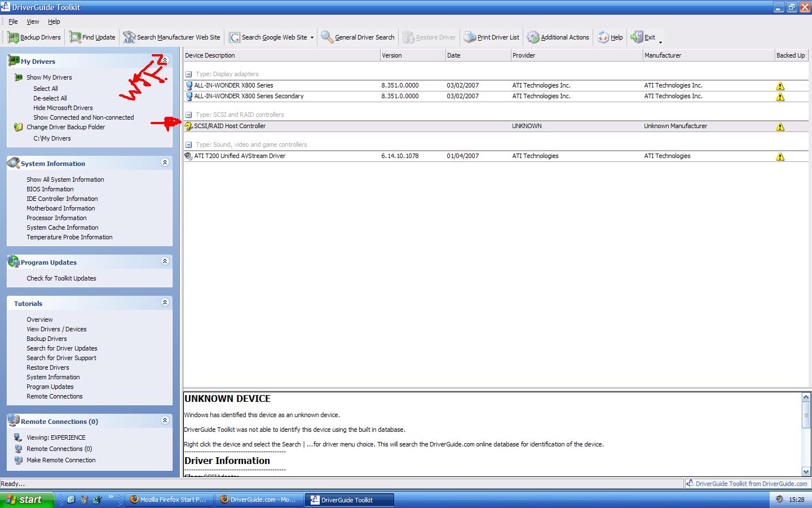The width and height of the screenshot is (812, 508).
Task: Open BIOS Information
Action: (50, 189)
